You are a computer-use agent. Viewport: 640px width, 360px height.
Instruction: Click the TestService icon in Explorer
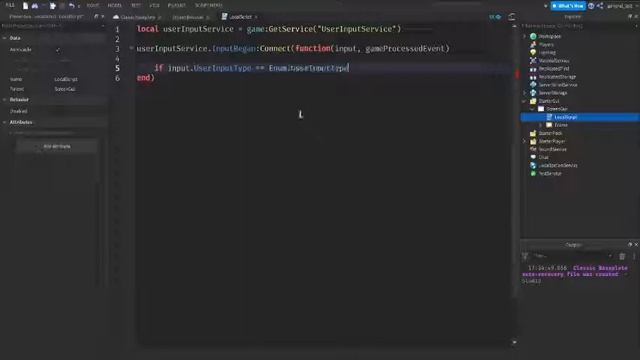533,173
